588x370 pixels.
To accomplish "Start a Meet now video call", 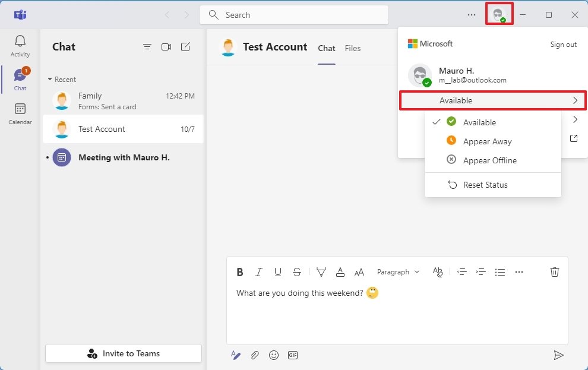I will tap(166, 47).
